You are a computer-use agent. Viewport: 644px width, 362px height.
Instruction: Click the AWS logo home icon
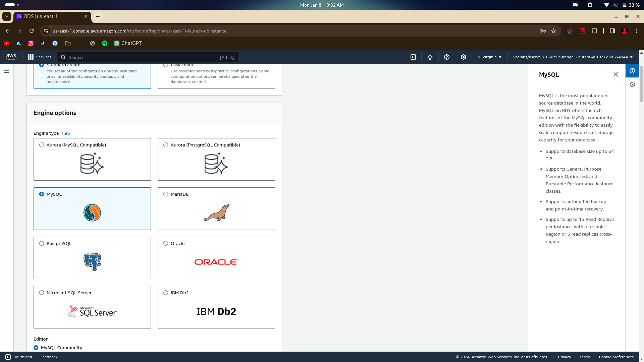pyautogui.click(x=11, y=57)
